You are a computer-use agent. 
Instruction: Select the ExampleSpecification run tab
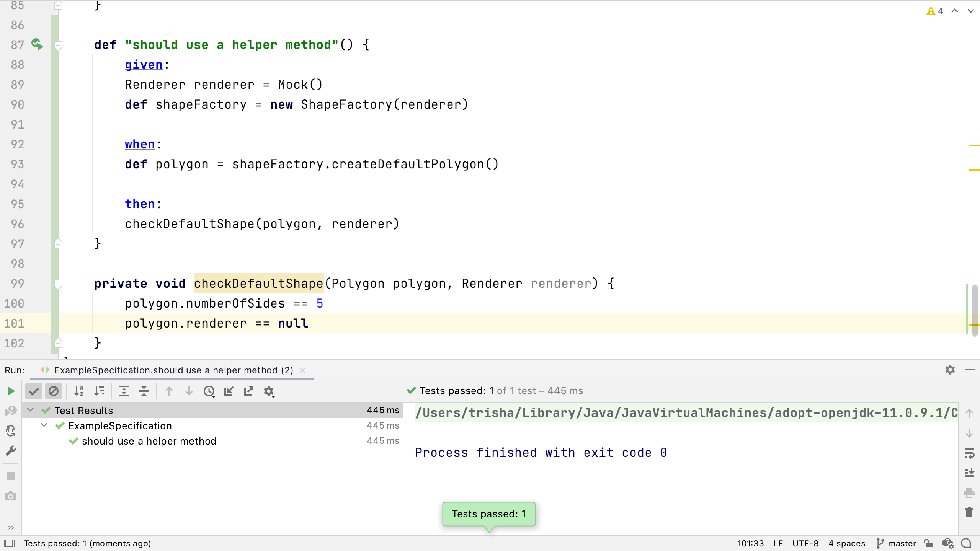pos(172,370)
